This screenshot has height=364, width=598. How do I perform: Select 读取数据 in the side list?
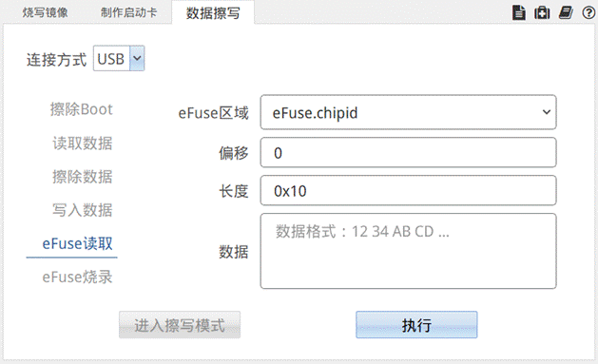pos(83,144)
